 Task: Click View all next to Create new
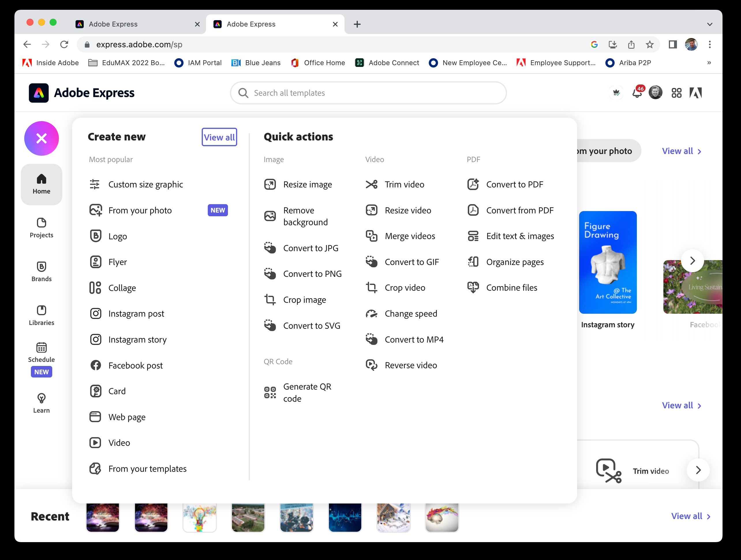tap(219, 137)
